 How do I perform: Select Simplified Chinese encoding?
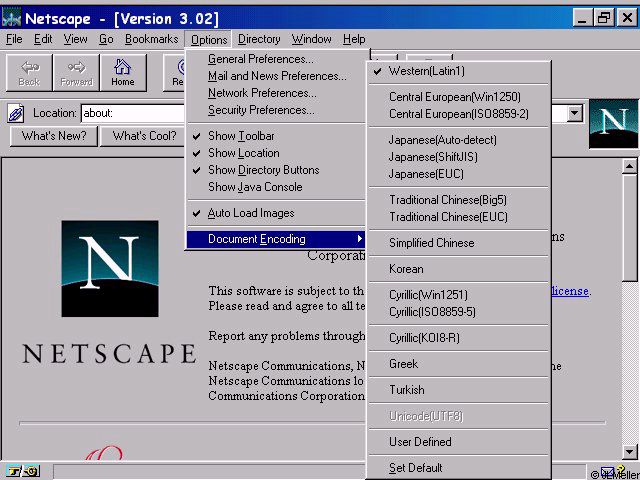[458, 243]
